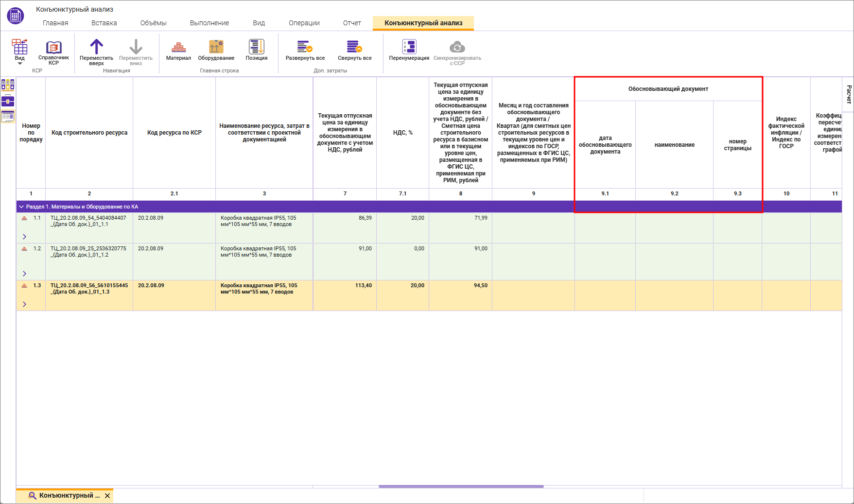Switch to the Главная ribbon tab
The height and width of the screenshot is (504, 854).
(x=55, y=23)
